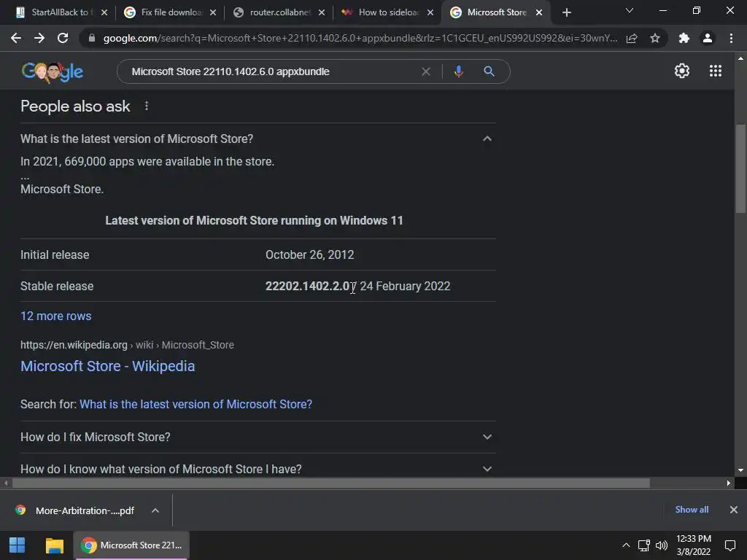Show hidden system tray icons
The width and height of the screenshot is (747, 560).
(x=626, y=545)
